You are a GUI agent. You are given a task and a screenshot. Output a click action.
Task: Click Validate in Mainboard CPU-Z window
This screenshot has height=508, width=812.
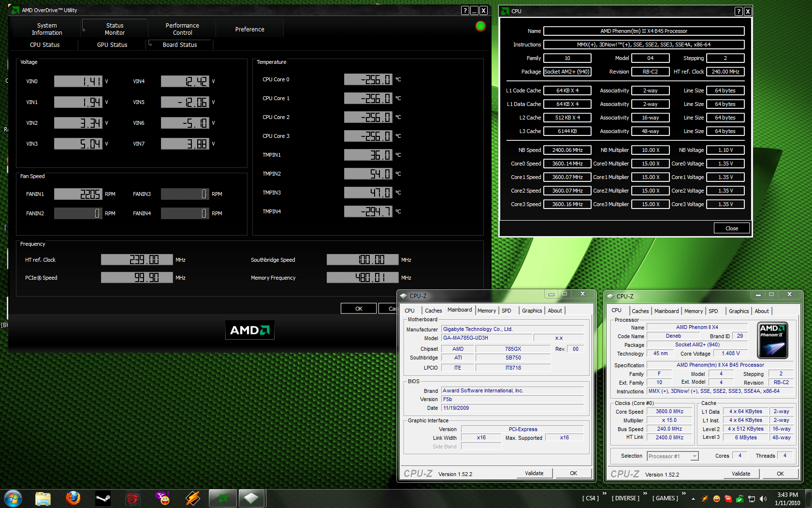tap(534, 473)
